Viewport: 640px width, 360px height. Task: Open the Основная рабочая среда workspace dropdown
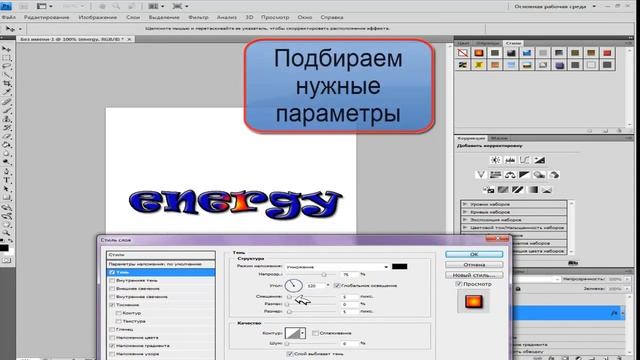555,7
